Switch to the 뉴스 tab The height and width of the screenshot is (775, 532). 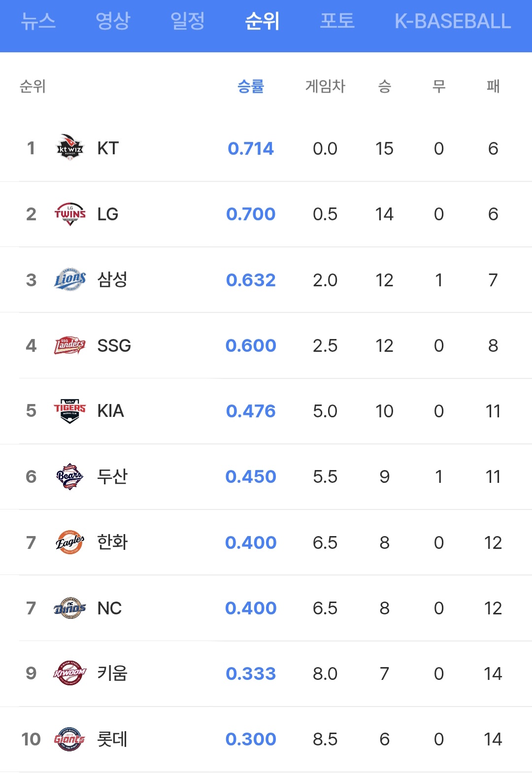38,21
